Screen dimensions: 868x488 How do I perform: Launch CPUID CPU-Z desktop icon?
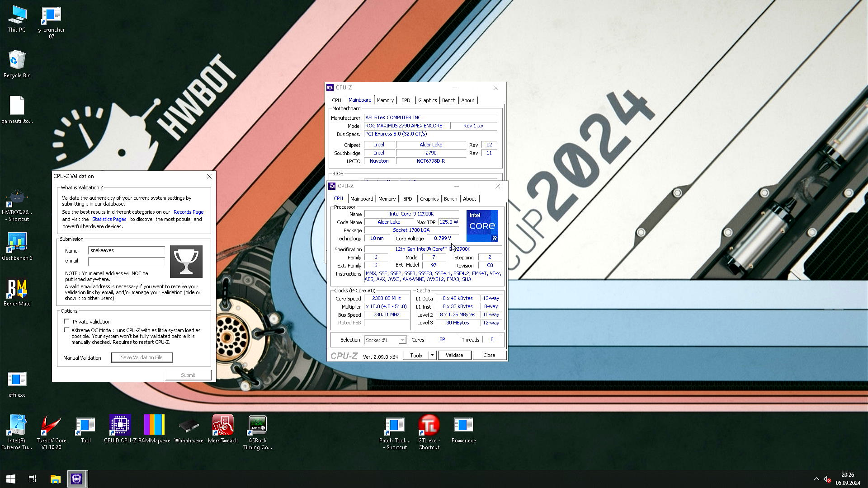click(x=120, y=429)
